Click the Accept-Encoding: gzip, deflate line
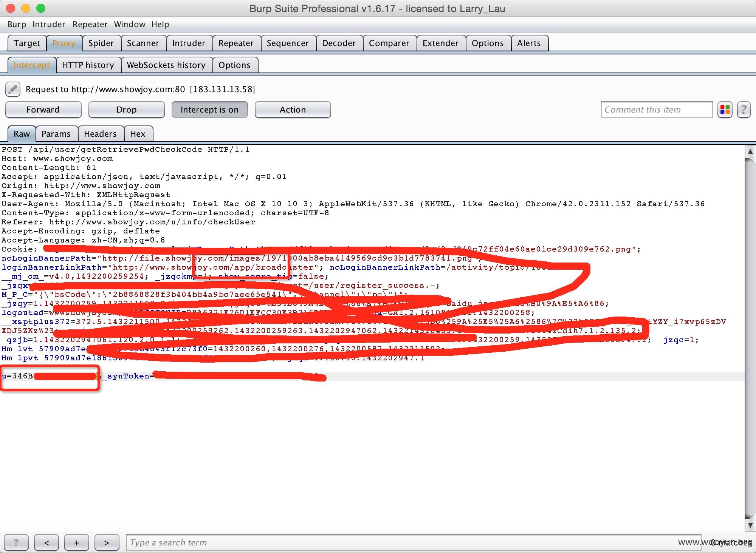756x553 pixels. click(81, 231)
